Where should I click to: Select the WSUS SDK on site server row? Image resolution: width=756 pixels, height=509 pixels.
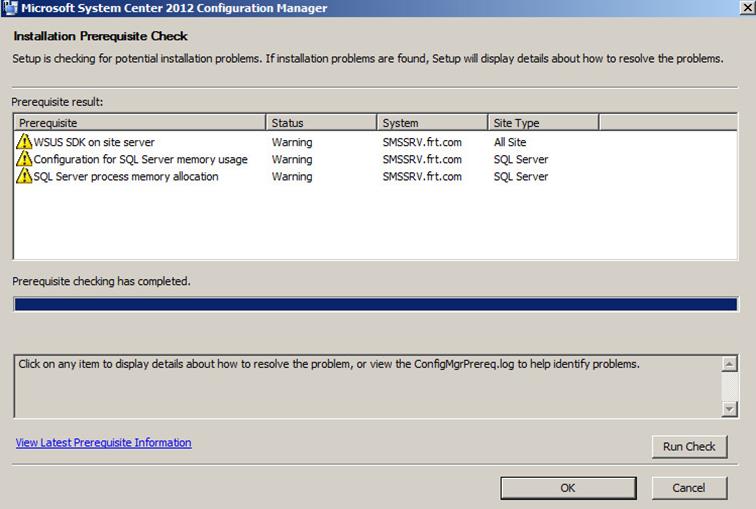click(375, 142)
